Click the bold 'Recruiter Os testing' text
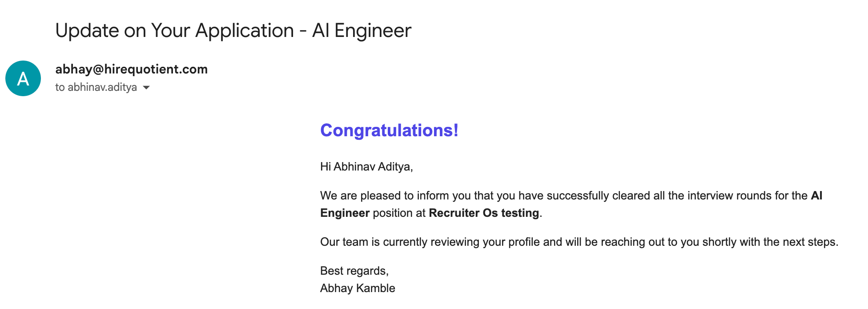Image resolution: width=868 pixels, height=309 pixels. pos(484,213)
